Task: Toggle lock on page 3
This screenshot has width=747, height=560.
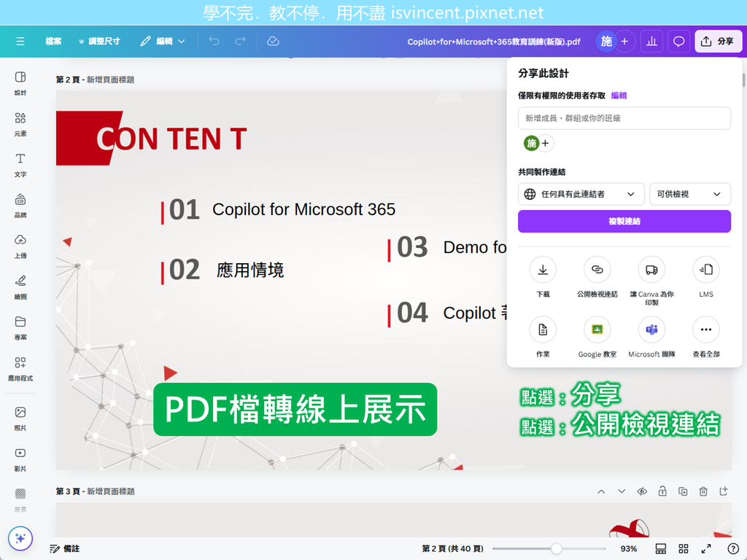Action: 662,491
